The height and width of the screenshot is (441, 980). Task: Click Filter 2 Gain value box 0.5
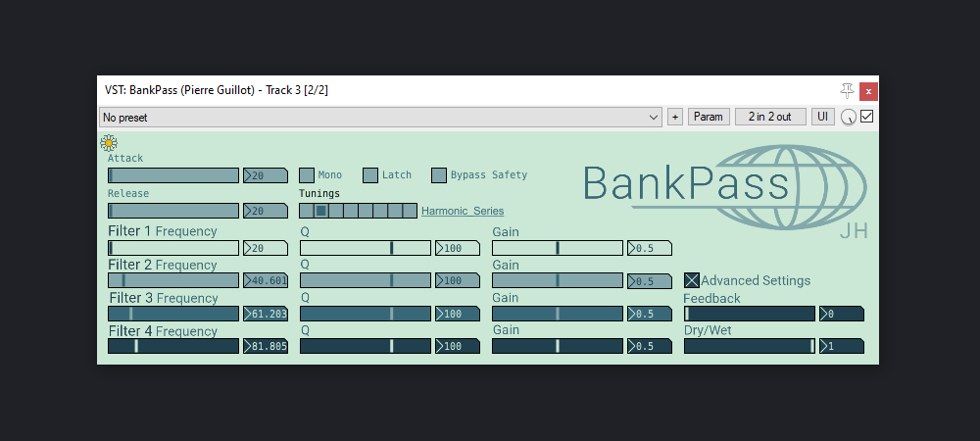(x=650, y=281)
